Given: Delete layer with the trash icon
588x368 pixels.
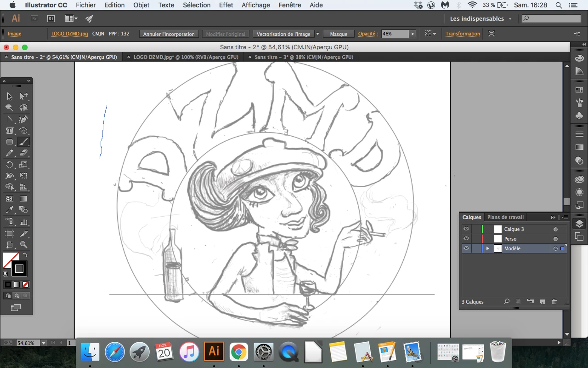Looking at the screenshot, I should coord(554,302).
